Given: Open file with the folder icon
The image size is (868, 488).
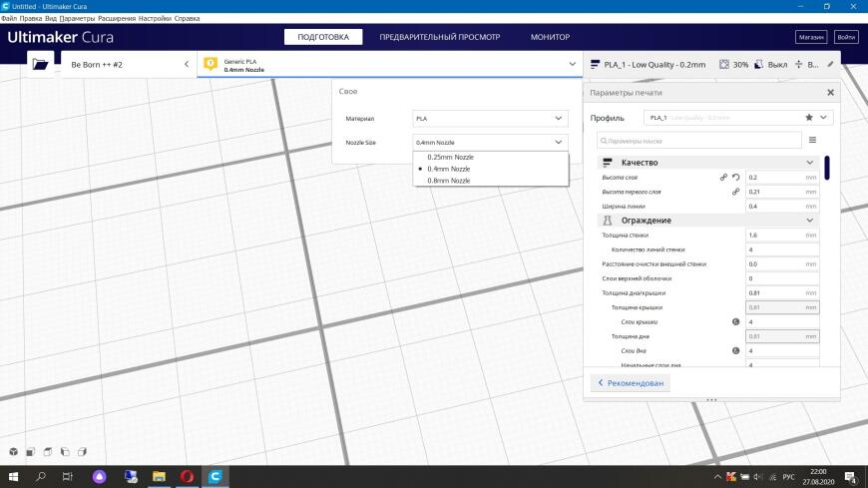Looking at the screenshot, I should tap(41, 64).
